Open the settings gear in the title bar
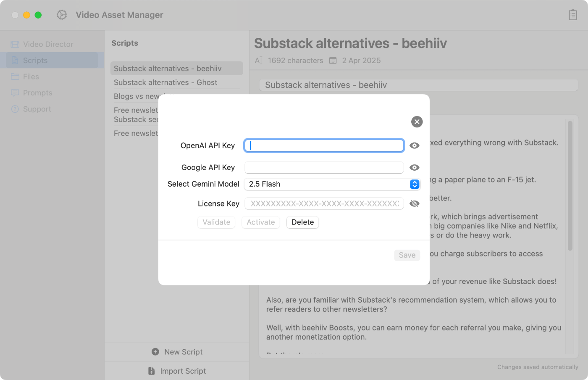Viewport: 588px width, 380px height. [x=61, y=15]
